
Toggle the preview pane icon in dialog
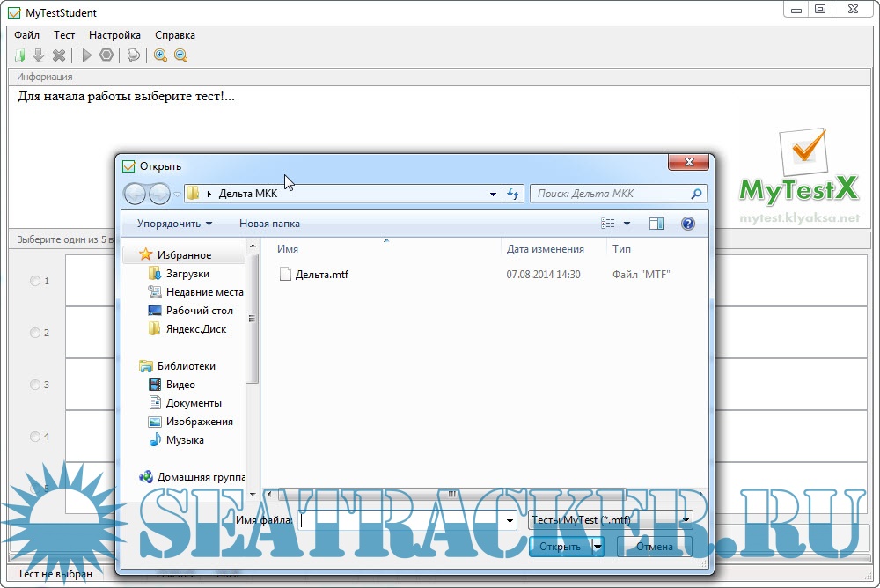656,224
